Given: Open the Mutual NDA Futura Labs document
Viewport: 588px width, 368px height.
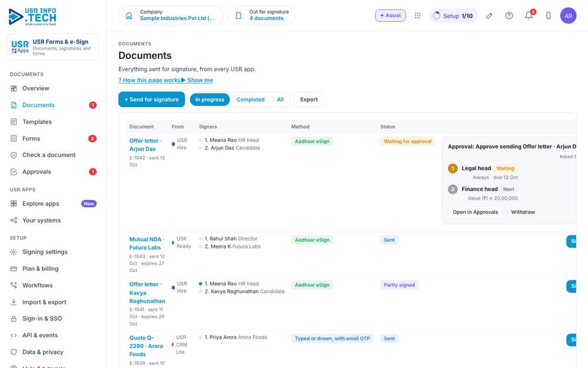Looking at the screenshot, I should (x=147, y=243).
